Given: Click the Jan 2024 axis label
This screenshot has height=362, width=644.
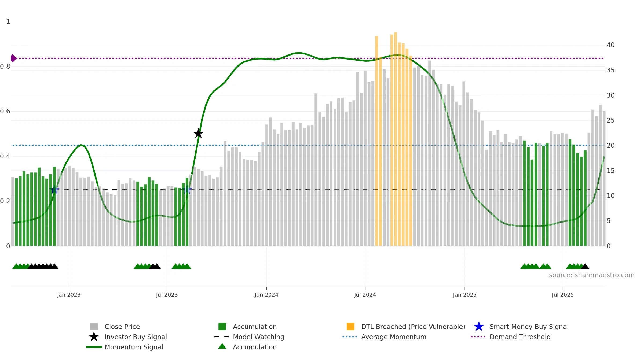Looking at the screenshot, I should pos(266,295).
